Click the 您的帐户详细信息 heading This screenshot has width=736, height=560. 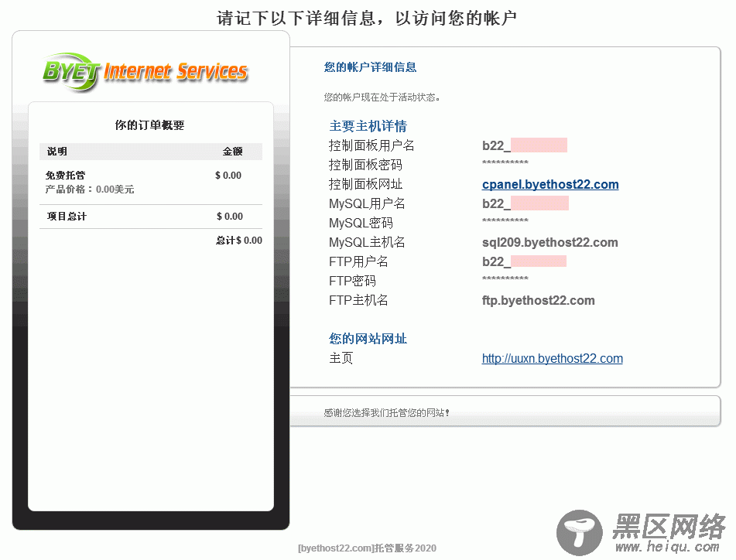pos(370,67)
